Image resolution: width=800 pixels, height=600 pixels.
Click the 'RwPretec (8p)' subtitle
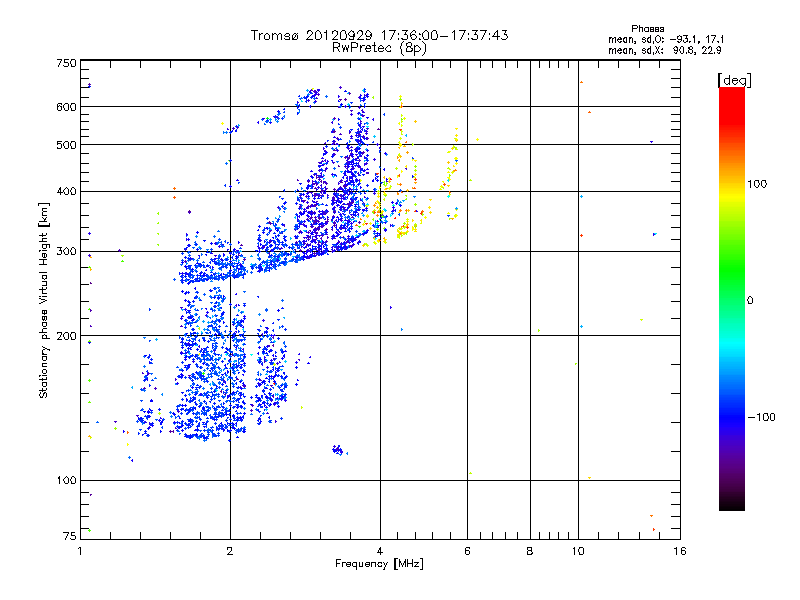[379, 48]
